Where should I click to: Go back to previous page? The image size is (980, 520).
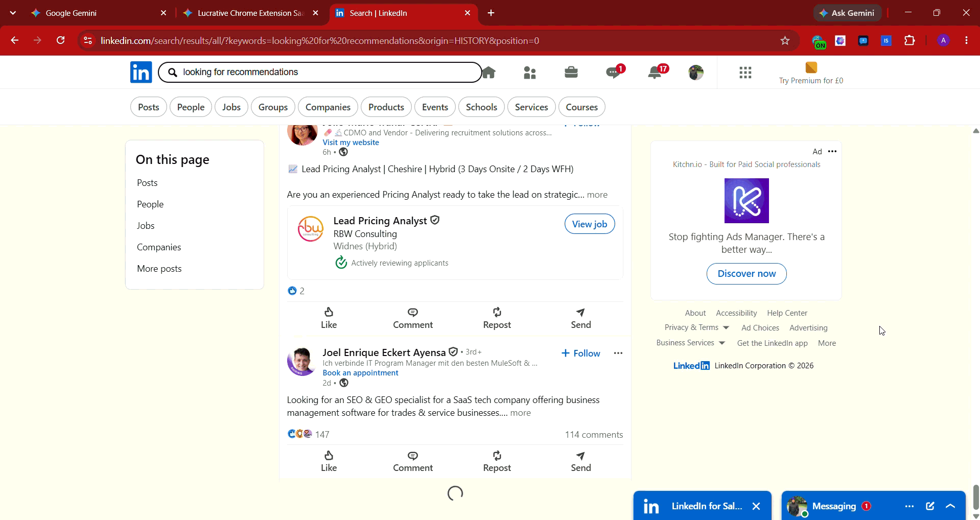tap(15, 40)
